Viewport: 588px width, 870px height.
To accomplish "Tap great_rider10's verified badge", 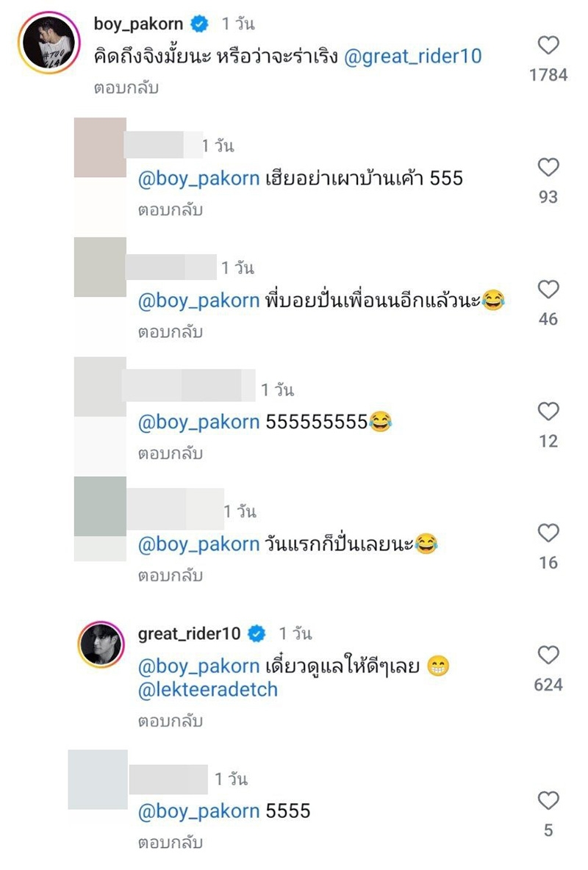I will [x=257, y=633].
